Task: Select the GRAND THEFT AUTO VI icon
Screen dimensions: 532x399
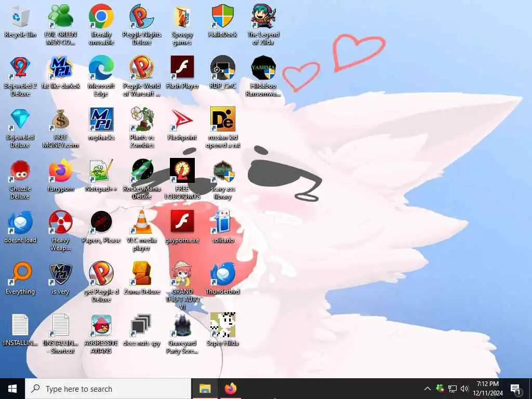Action: pyautogui.click(x=182, y=273)
